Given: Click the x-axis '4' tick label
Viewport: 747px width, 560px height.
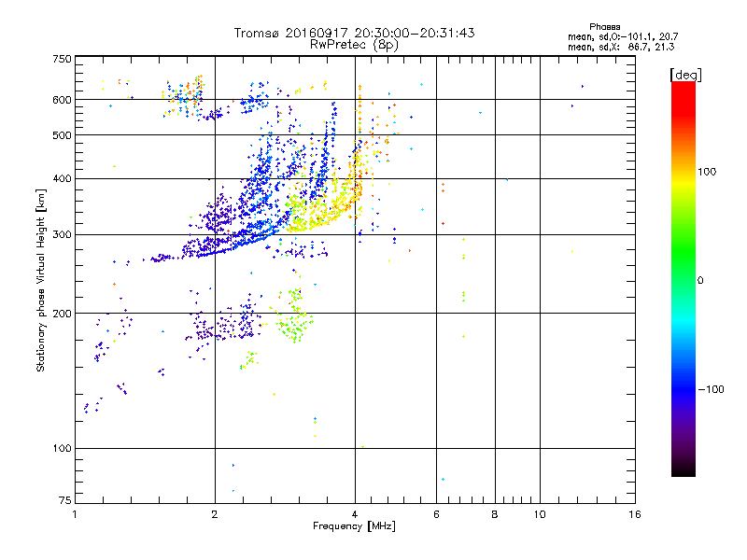Looking at the screenshot, I should click(x=355, y=514).
